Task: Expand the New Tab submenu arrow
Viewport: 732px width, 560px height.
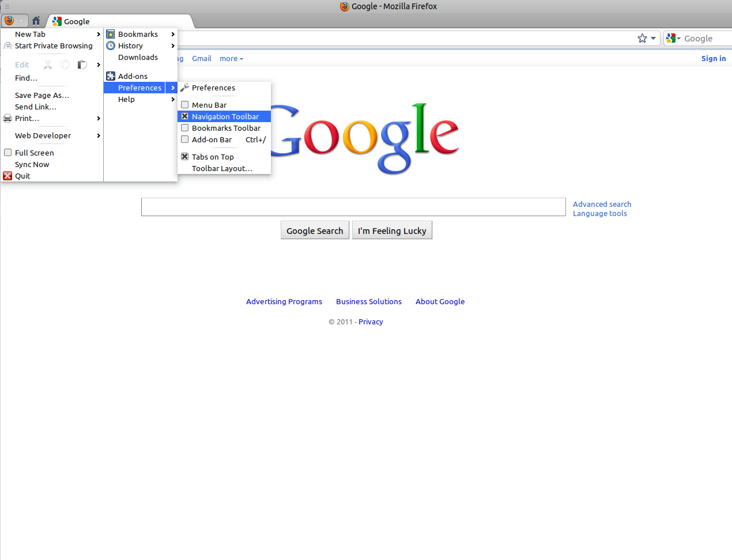Action: tap(99, 35)
